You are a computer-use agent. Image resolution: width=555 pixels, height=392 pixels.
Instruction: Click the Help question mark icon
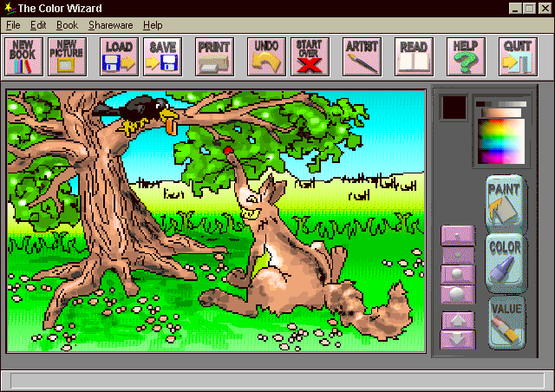coord(467,57)
